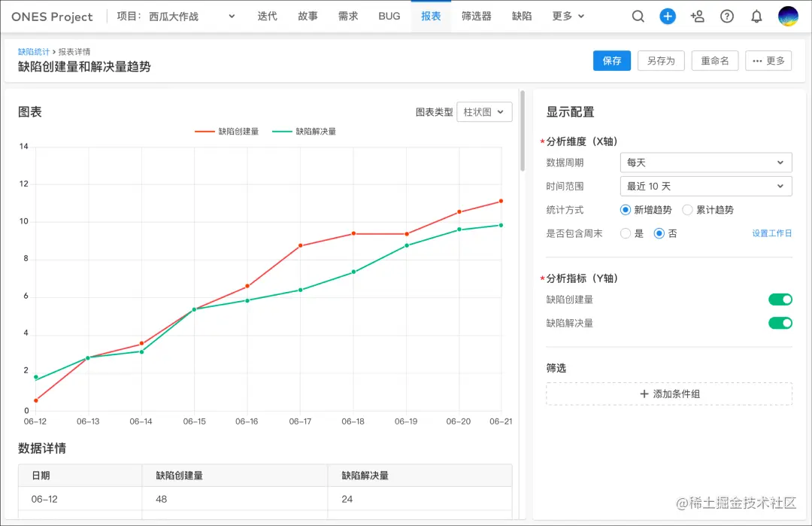This screenshot has height=526, width=812.
Task: Click the 06-18 green data point
Action: [353, 272]
